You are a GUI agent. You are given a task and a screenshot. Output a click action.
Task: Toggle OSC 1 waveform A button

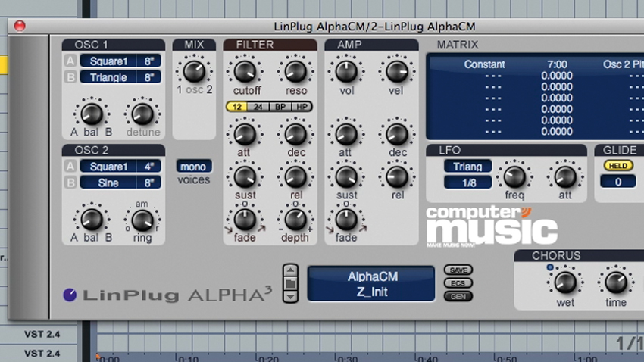pos(70,61)
